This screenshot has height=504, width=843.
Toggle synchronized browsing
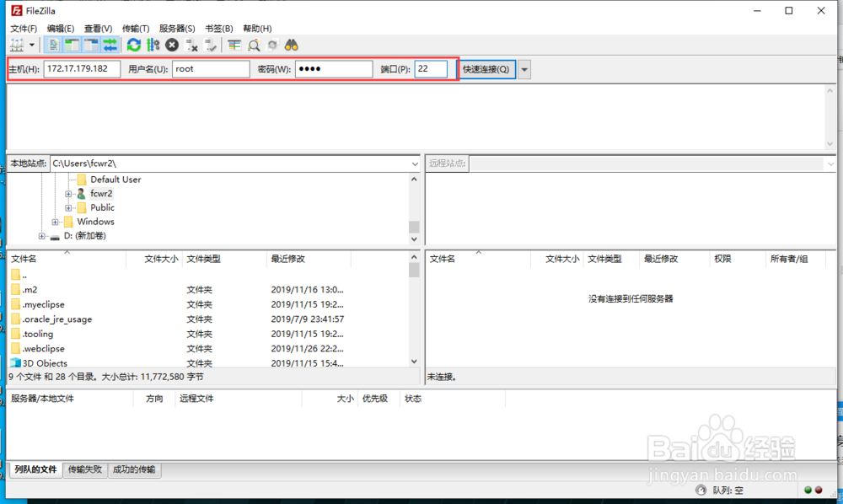point(272,46)
